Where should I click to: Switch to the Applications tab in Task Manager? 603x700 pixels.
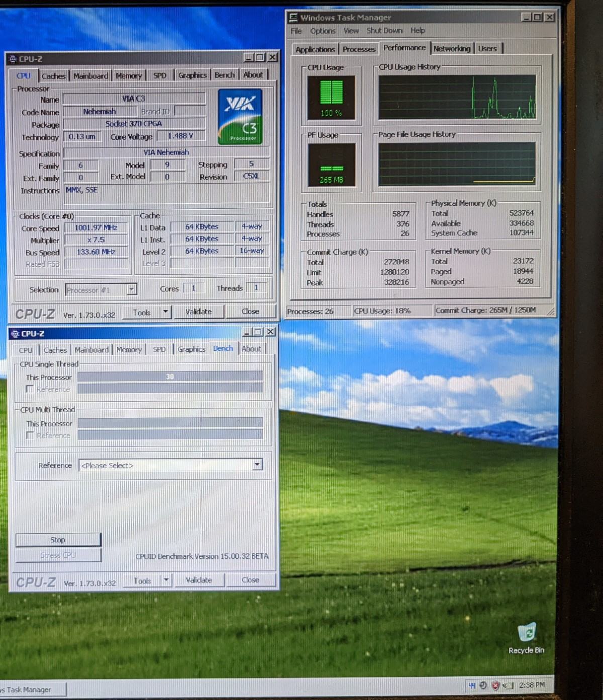point(315,49)
